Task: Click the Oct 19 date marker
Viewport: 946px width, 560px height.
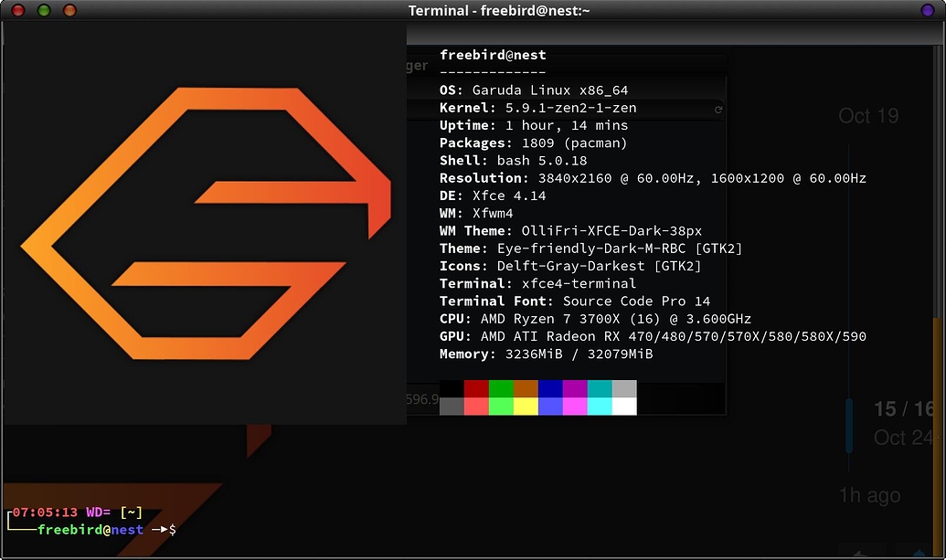Action: (868, 116)
